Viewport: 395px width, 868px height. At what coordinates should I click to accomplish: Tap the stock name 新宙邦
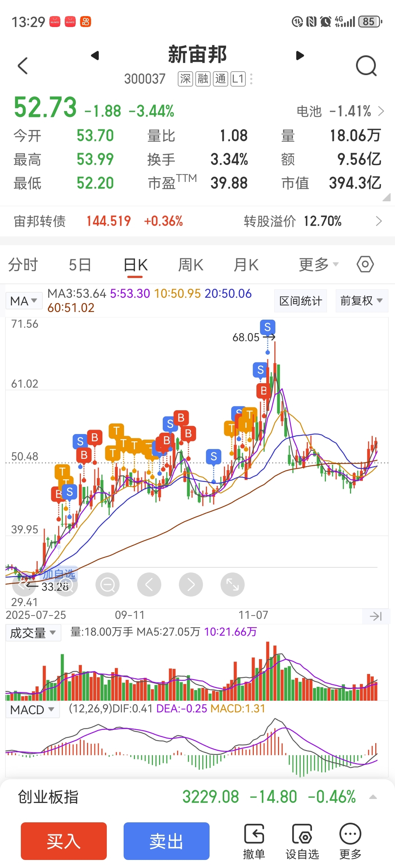(197, 54)
